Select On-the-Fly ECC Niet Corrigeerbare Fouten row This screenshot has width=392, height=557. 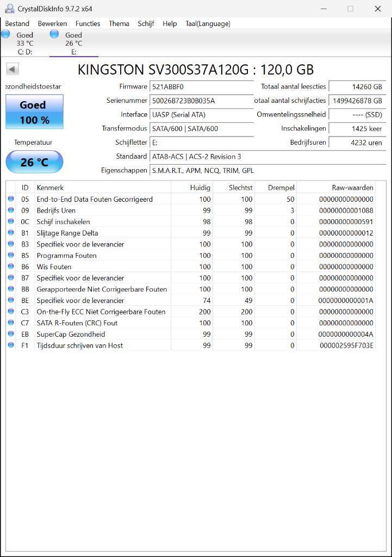click(x=191, y=312)
